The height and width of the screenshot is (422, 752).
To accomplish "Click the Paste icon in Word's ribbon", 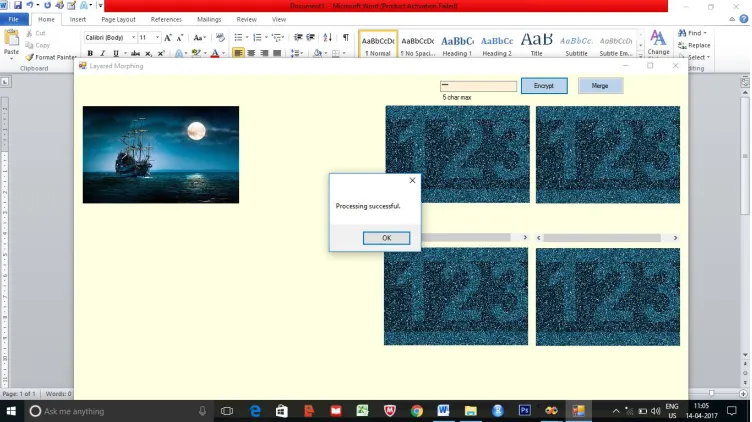I will pyautogui.click(x=11, y=37).
